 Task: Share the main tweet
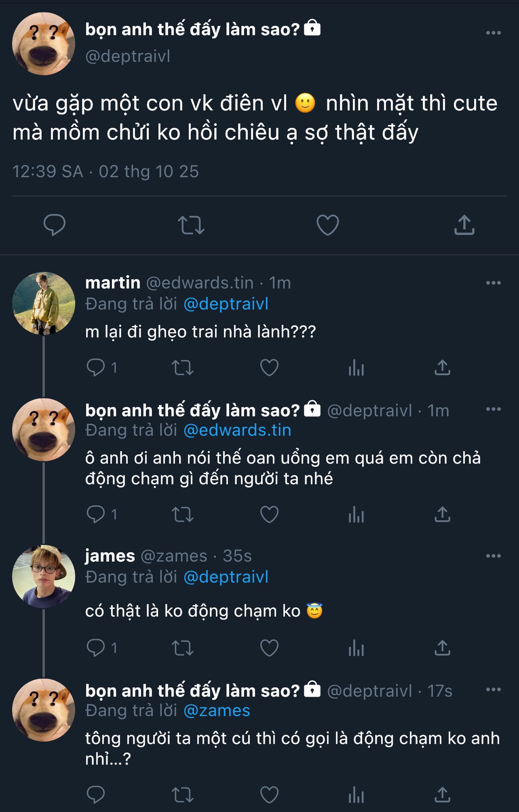(464, 225)
